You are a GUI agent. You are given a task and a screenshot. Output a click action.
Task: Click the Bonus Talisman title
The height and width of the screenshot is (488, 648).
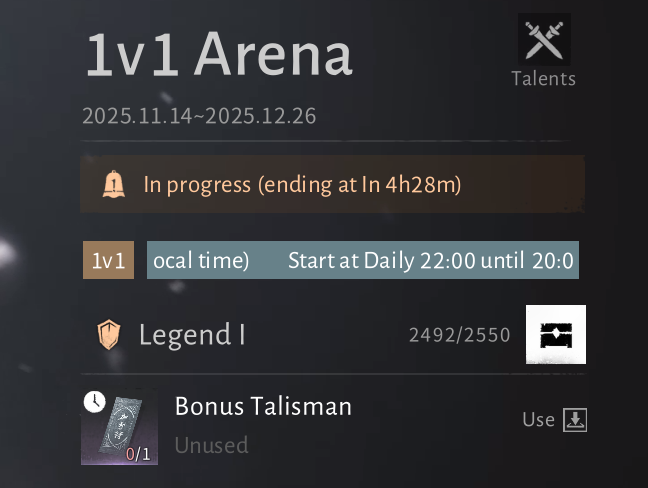[x=263, y=406]
